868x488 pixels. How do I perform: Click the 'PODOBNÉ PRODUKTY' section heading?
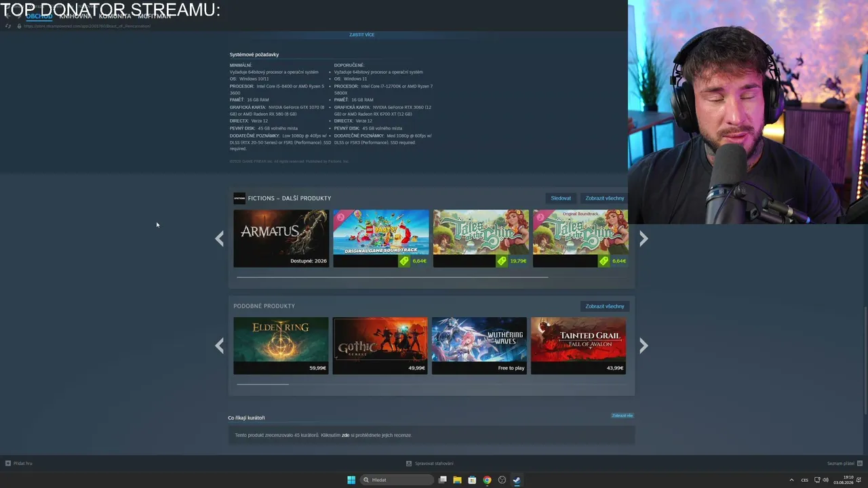click(x=264, y=306)
